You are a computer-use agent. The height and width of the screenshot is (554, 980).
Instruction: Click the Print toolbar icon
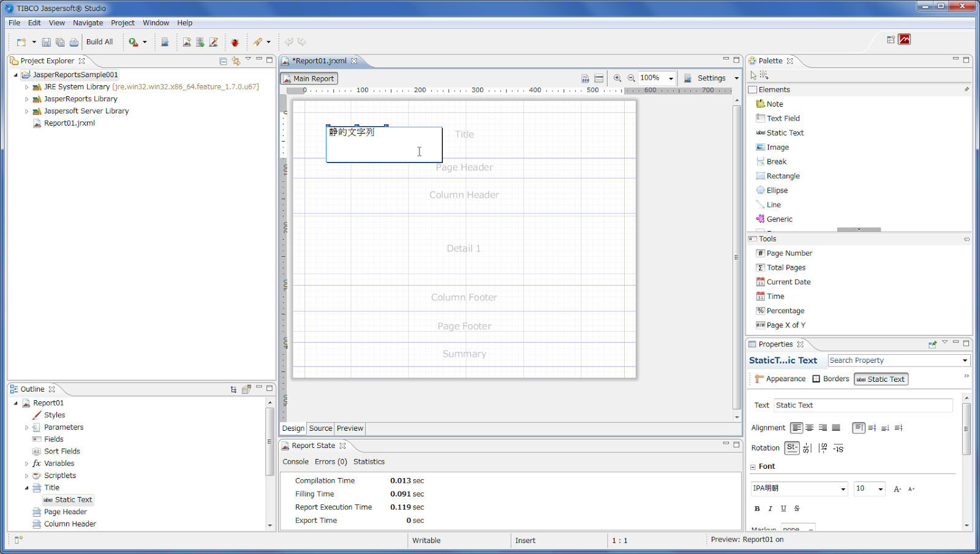[73, 42]
